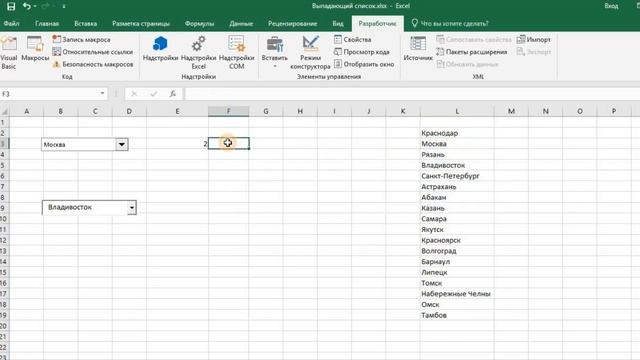Toggle Режим конструктора
The image size is (640, 360).
pos(310,53)
